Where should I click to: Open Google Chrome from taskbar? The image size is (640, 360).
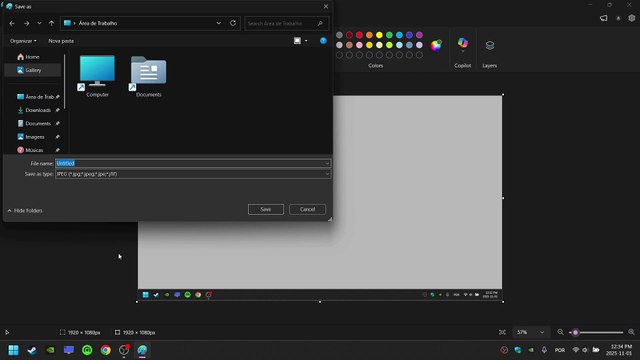pyautogui.click(x=105, y=350)
